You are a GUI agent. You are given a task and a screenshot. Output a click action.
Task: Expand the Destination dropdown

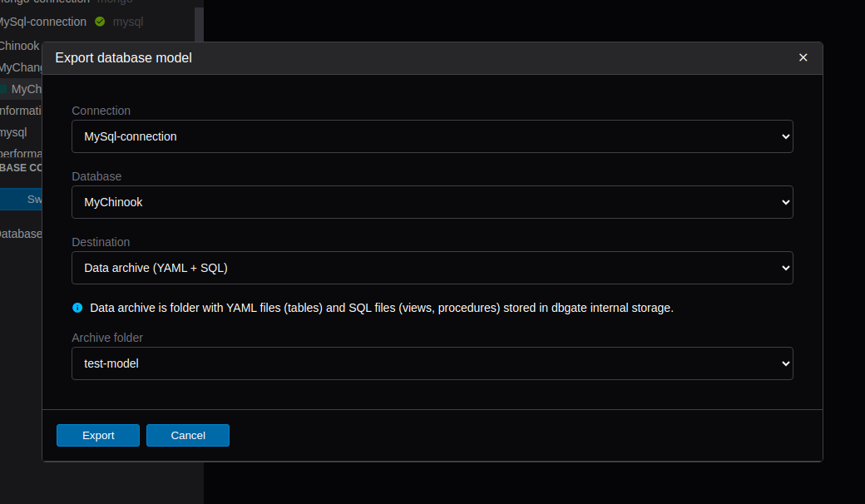[x=432, y=268]
